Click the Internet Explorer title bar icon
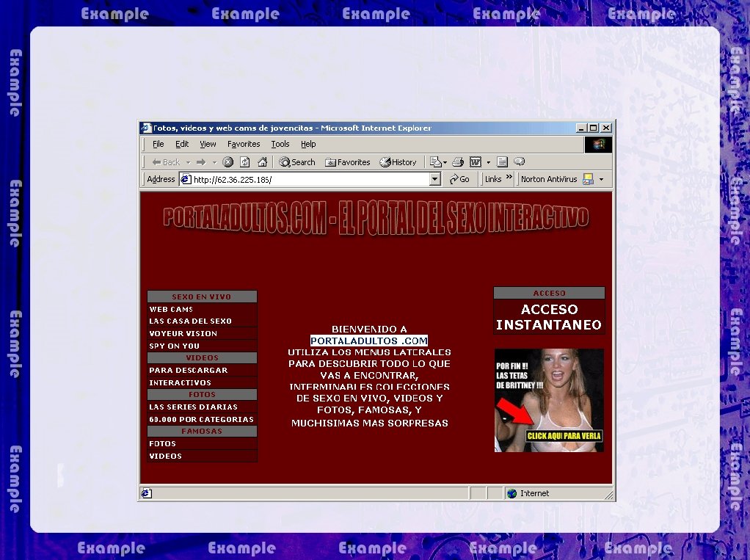The width and height of the screenshot is (750, 560). pyautogui.click(x=146, y=128)
